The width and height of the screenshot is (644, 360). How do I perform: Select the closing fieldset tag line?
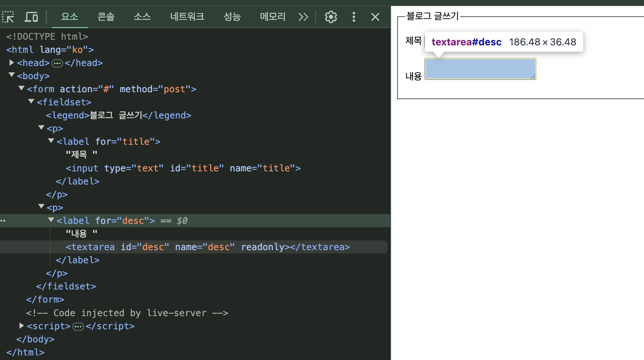[x=66, y=286]
